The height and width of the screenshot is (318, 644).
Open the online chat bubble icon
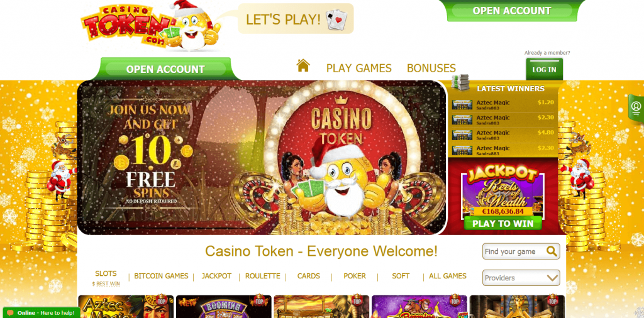(10, 313)
